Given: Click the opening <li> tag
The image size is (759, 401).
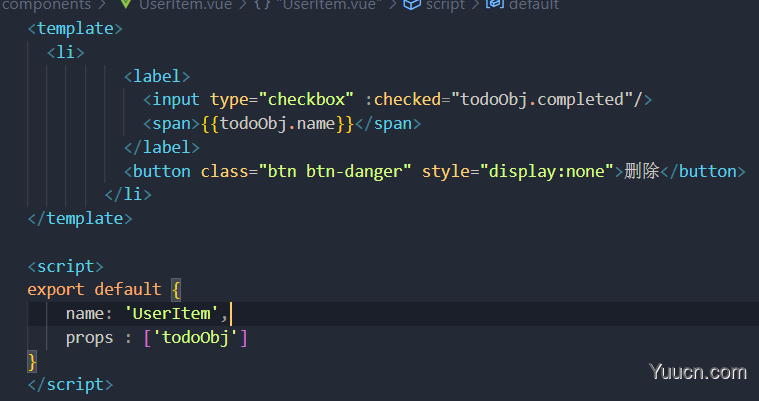Looking at the screenshot, I should 65,52.
